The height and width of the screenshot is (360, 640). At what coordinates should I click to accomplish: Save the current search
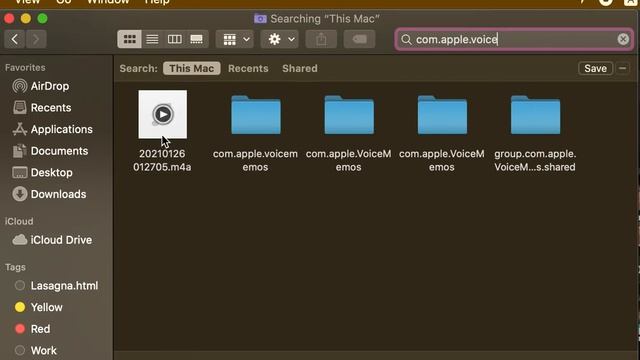click(595, 68)
